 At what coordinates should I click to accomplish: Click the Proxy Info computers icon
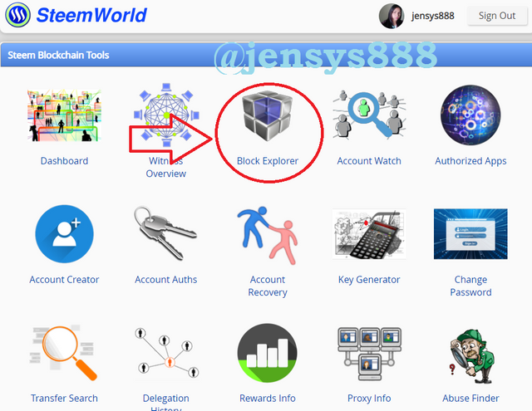[369, 354]
